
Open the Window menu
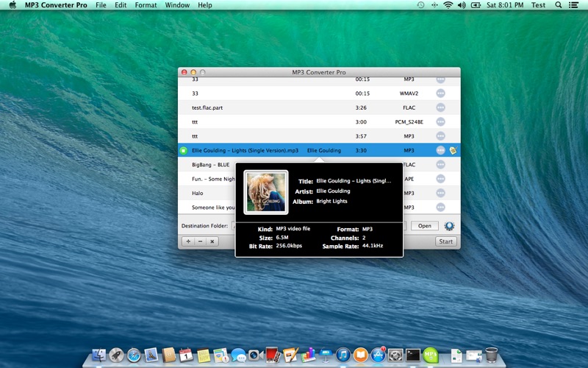177,5
